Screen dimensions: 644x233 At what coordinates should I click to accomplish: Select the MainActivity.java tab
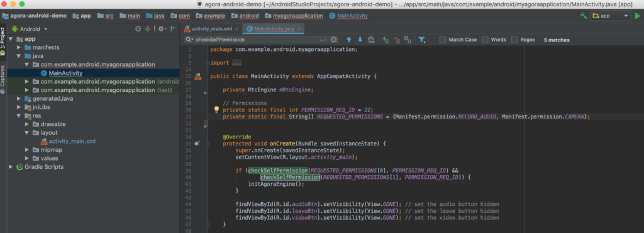tap(274, 29)
